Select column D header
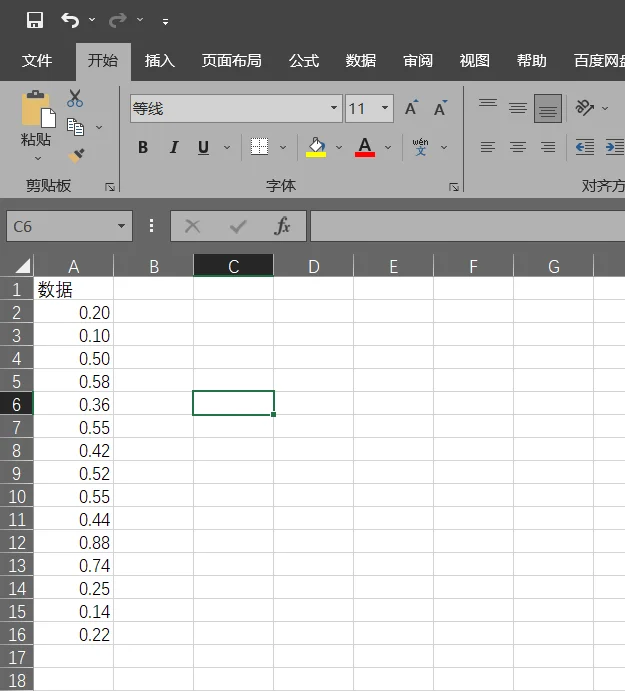Viewport: 625px width, 691px height. [313, 266]
